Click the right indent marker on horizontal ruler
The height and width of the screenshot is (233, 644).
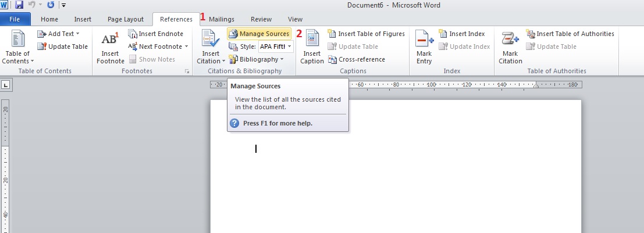[x=536, y=85]
